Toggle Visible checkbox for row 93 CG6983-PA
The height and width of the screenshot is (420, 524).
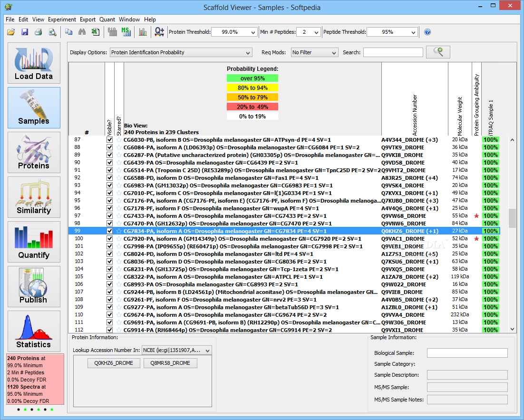point(109,185)
